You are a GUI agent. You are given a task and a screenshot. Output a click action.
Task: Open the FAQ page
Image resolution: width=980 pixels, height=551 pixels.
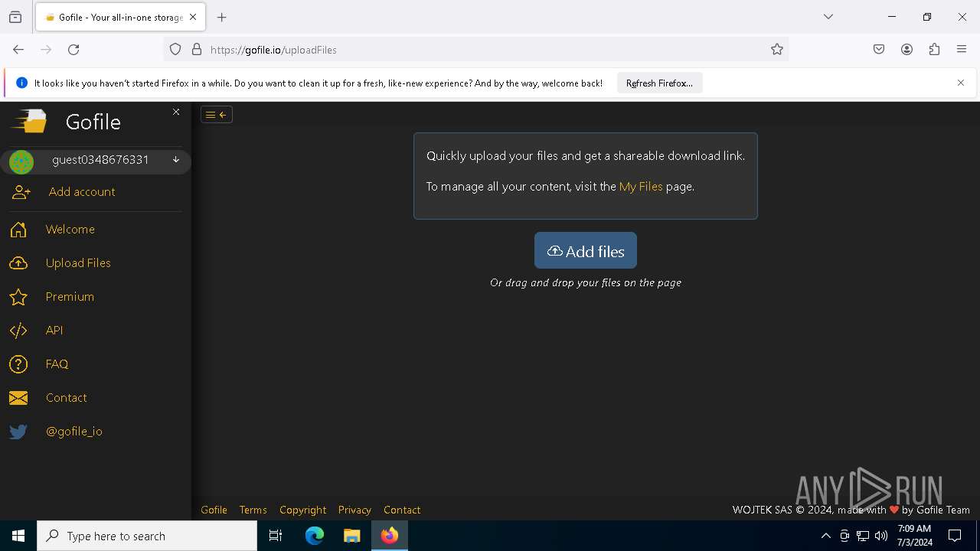[x=57, y=364]
